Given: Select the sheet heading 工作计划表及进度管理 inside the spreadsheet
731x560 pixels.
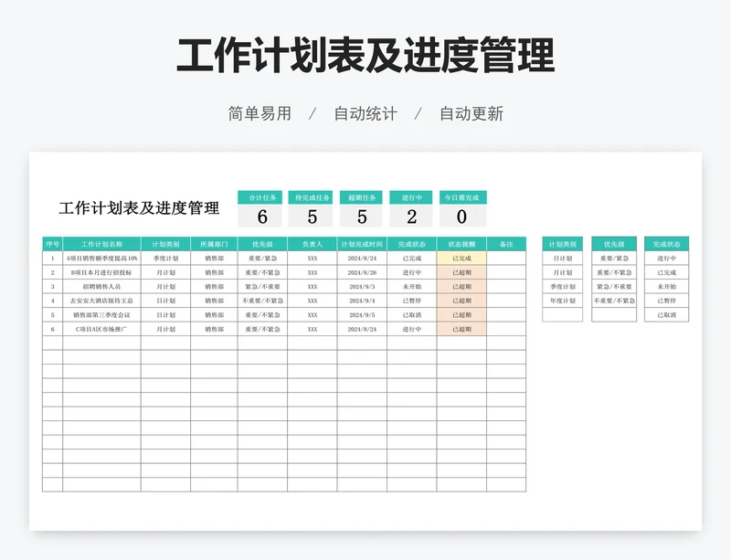Looking at the screenshot, I should [x=139, y=208].
